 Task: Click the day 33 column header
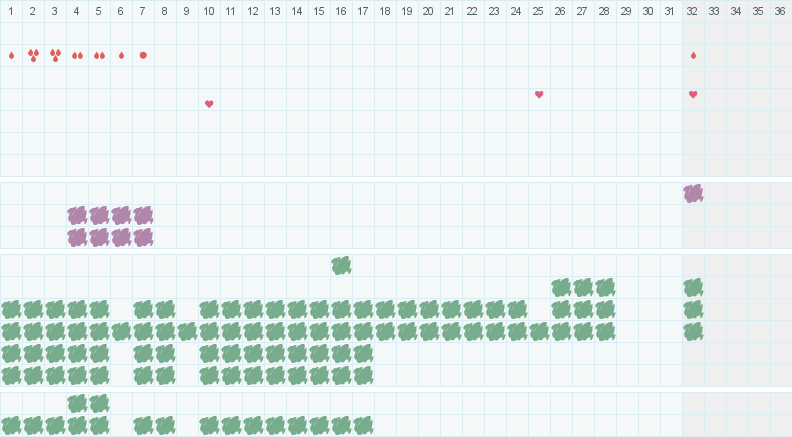pos(714,11)
